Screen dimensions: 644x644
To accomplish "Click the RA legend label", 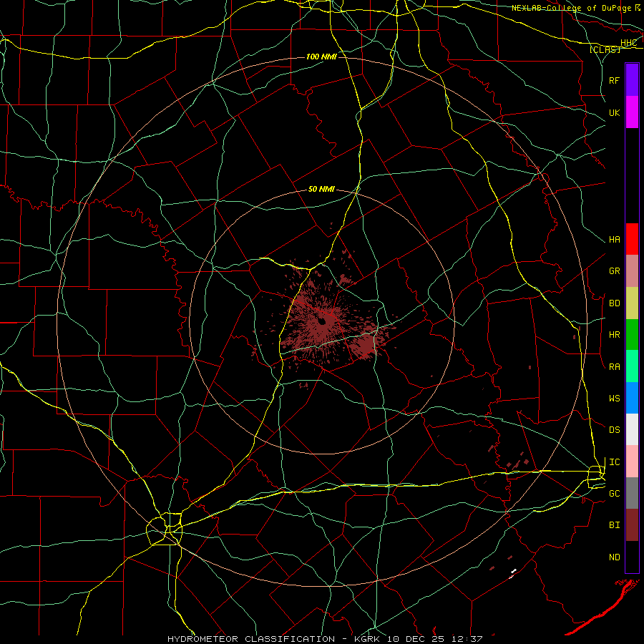I will coord(615,367).
